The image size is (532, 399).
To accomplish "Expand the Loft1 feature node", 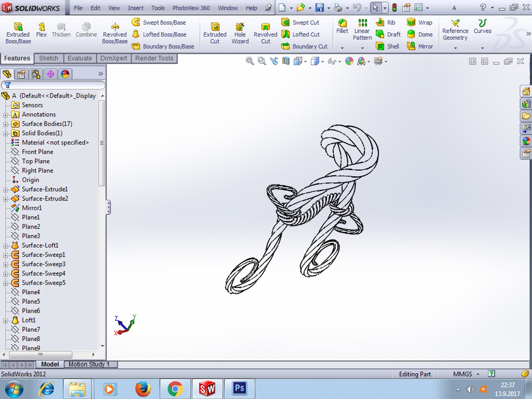I will point(6,321).
